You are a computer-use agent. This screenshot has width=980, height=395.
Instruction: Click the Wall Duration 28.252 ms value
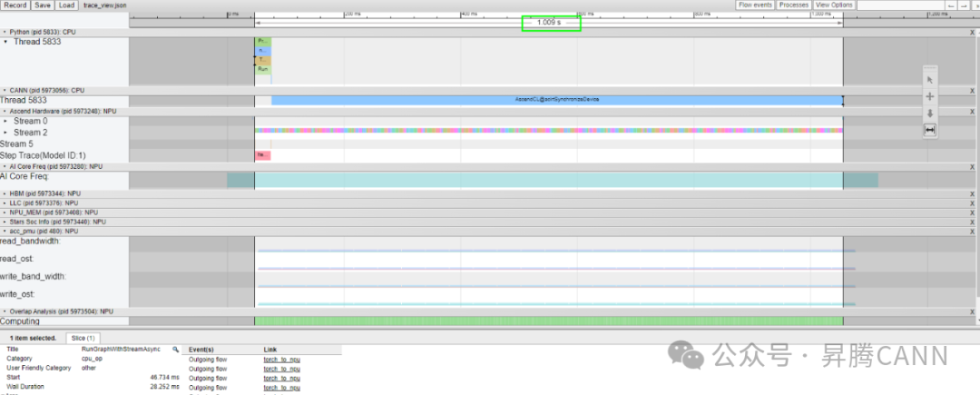tap(164, 387)
